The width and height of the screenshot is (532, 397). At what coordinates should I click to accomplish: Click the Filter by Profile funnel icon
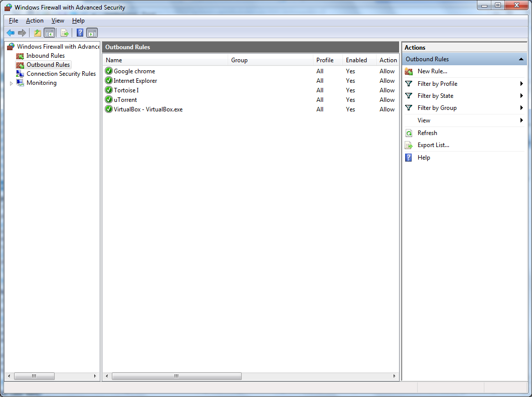[x=409, y=83]
